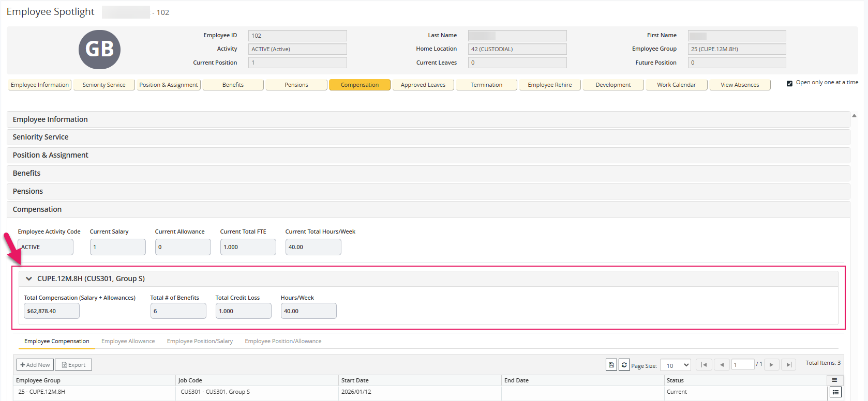Click the GB employee avatar
868x401 pixels.
coord(99,49)
